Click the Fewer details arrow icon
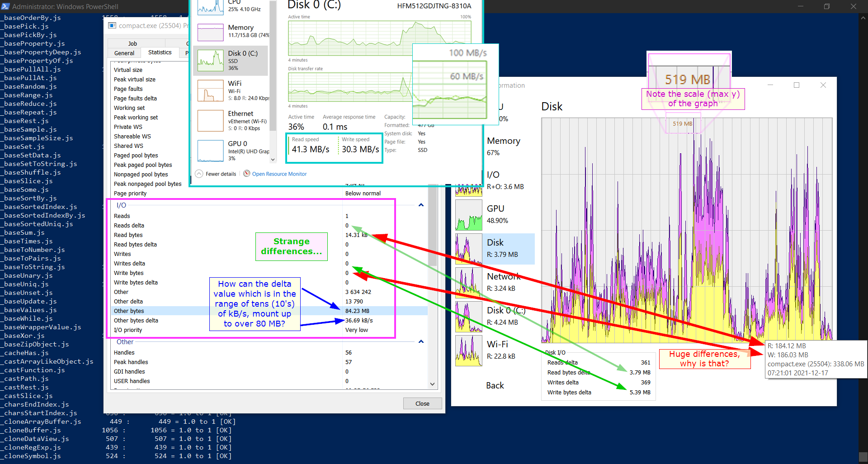Viewport: 868px width, 464px height. [199, 174]
